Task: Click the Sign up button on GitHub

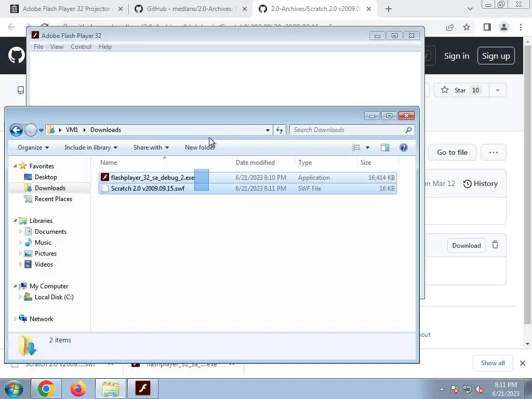Action: pyautogui.click(x=496, y=56)
